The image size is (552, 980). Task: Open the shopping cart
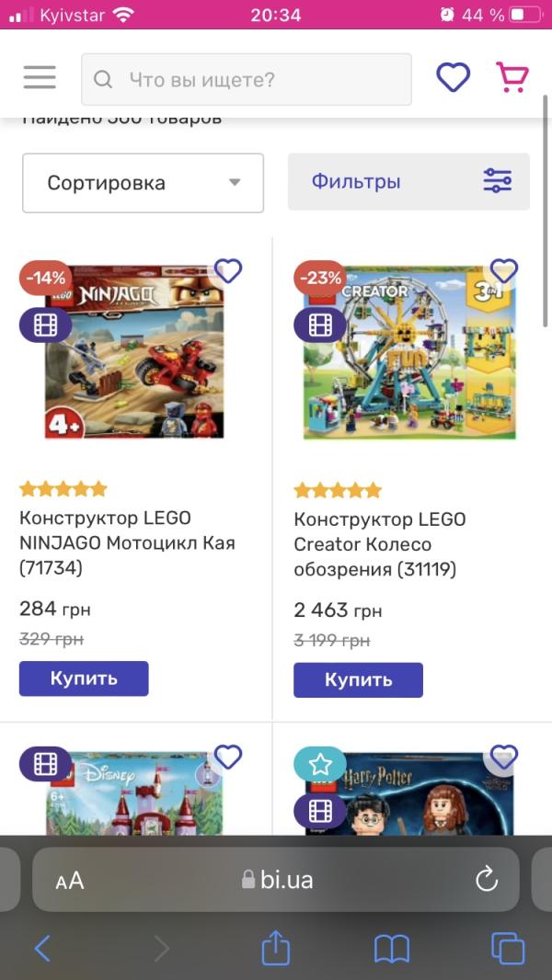tap(512, 77)
